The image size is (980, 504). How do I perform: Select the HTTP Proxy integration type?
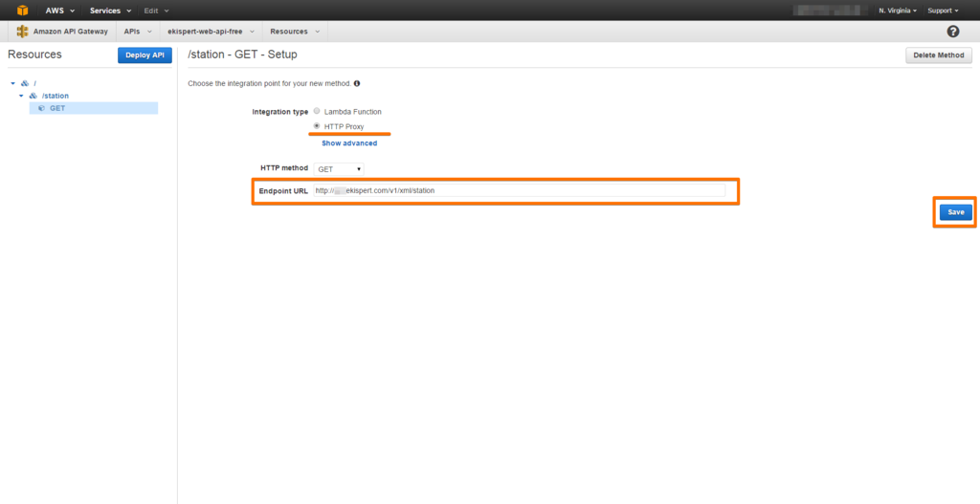(317, 125)
